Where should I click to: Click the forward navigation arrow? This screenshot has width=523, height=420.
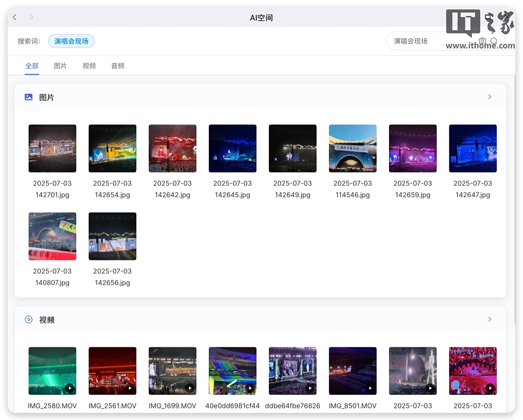31,17
